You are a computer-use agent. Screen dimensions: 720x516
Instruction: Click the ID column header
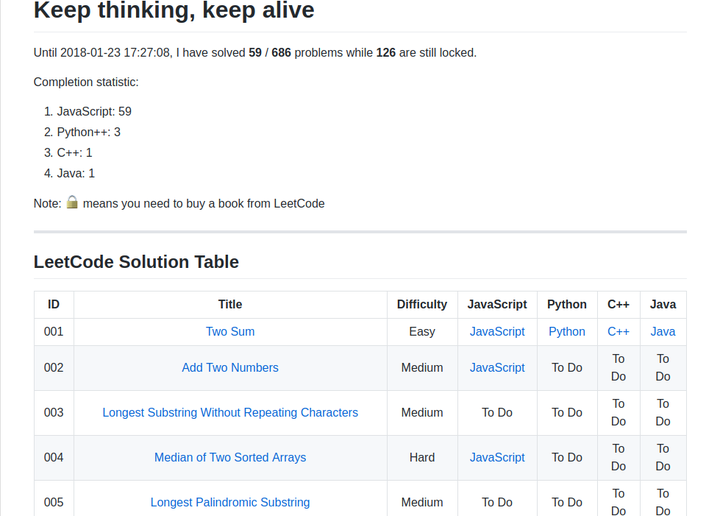click(x=54, y=304)
